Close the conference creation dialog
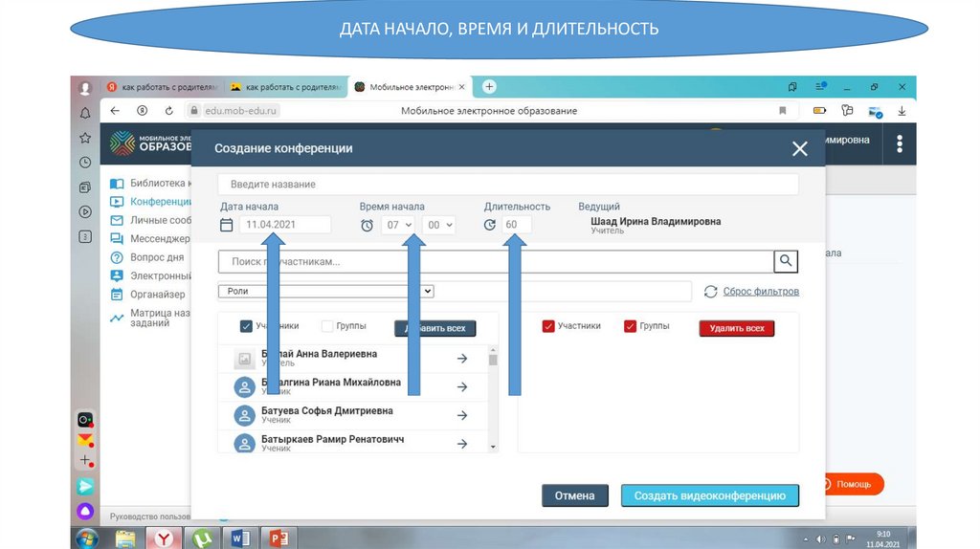Screen dimensions: 980x549 pyautogui.click(x=799, y=148)
